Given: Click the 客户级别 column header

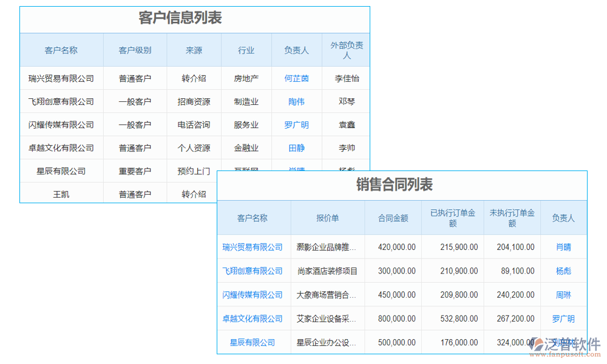Looking at the screenshot, I should point(135,50).
